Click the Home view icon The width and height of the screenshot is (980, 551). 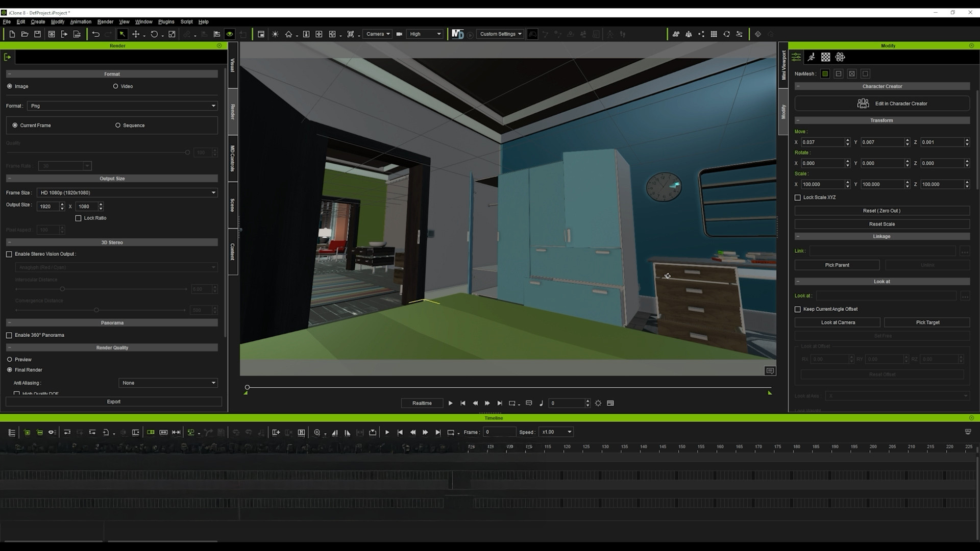pos(288,34)
